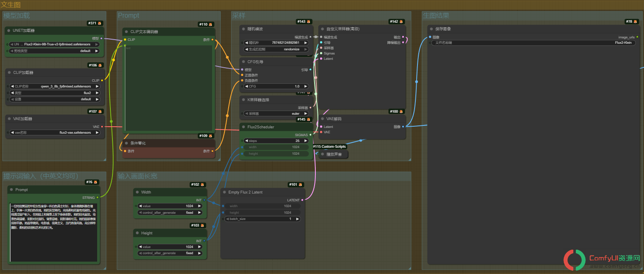644x274 pixels.
Task: Open the 生成后控制 randomize dropdown
Action: [277, 49]
